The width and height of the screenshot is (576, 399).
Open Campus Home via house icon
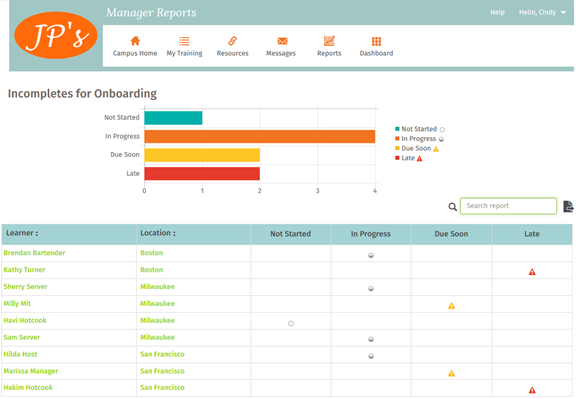coord(135,41)
